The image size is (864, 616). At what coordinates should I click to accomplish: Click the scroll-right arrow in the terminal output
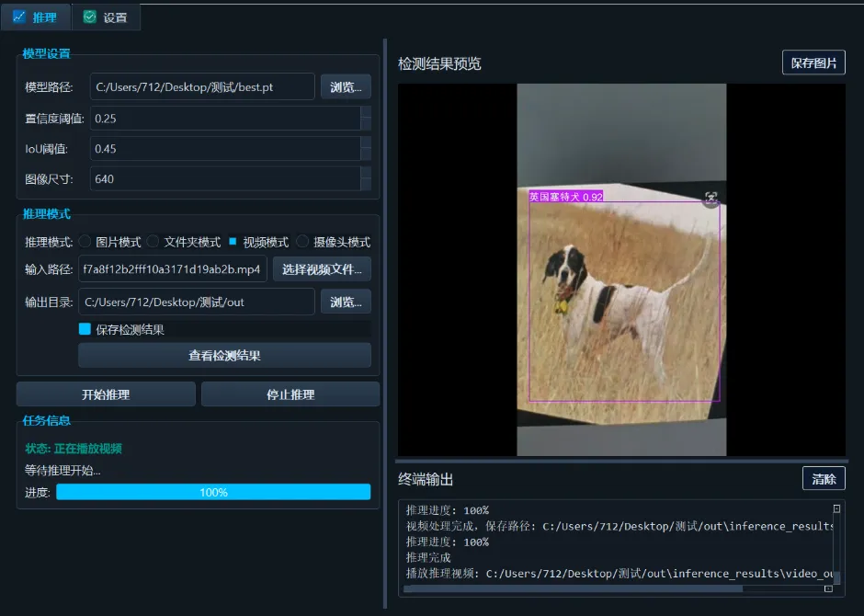[x=828, y=588]
